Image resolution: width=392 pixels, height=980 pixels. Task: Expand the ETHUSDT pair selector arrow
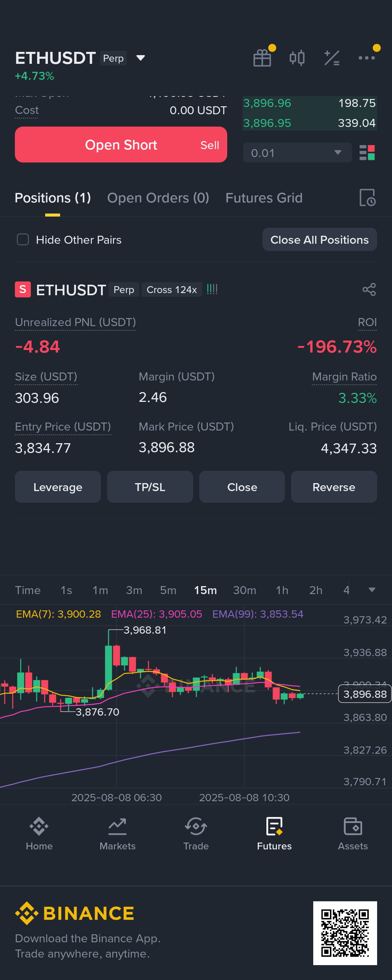(140, 58)
